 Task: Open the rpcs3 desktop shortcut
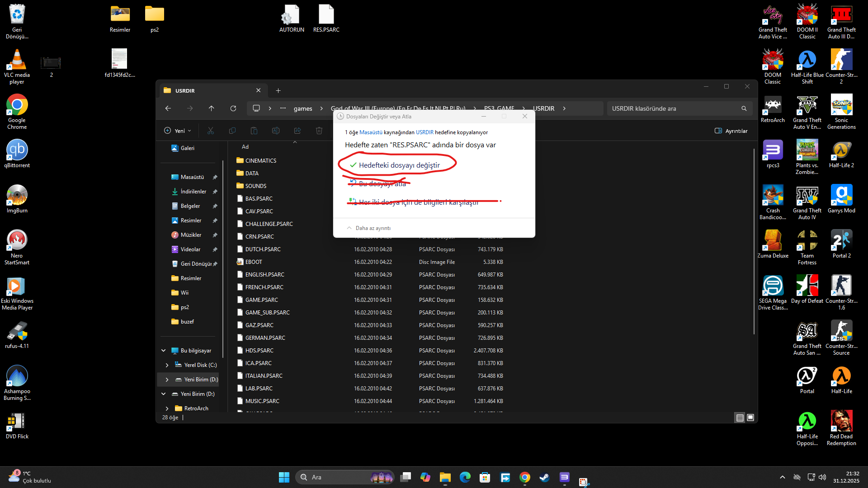773,154
